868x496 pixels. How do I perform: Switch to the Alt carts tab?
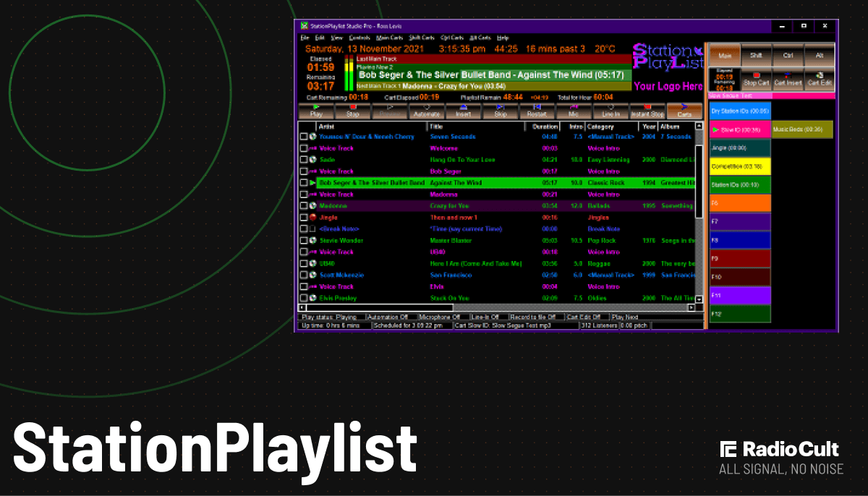click(820, 55)
